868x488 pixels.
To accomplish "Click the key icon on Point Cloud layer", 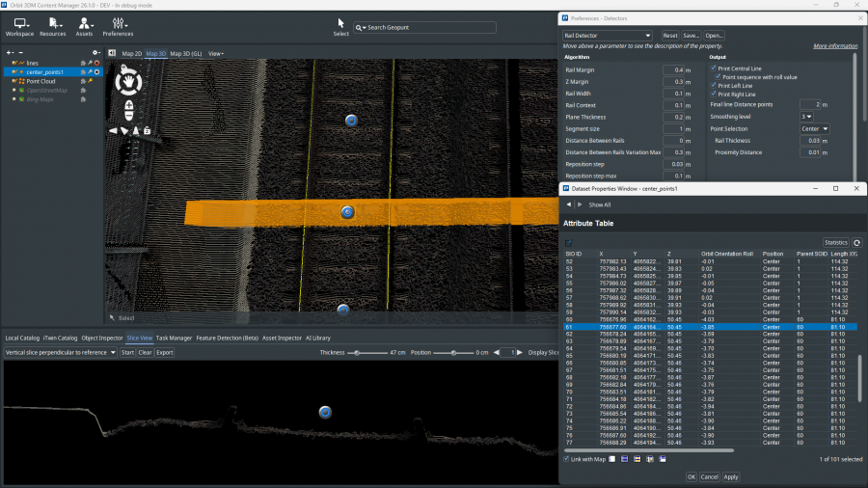I will point(90,81).
